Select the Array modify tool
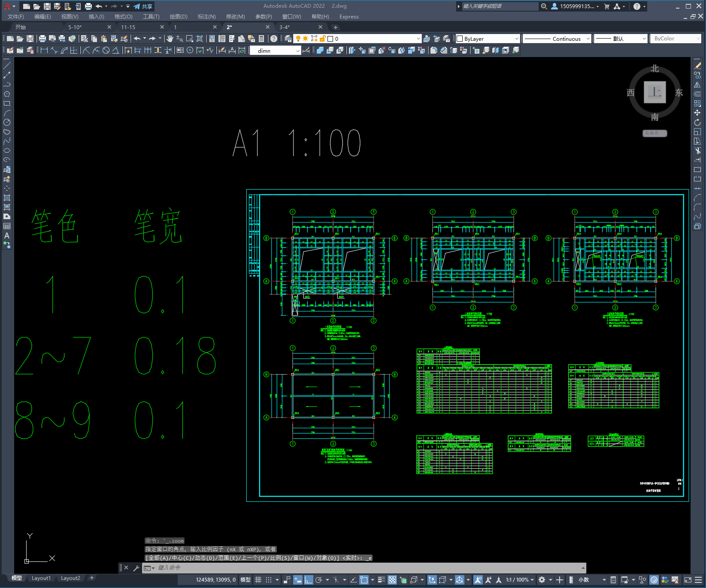706x588 pixels. (697, 103)
